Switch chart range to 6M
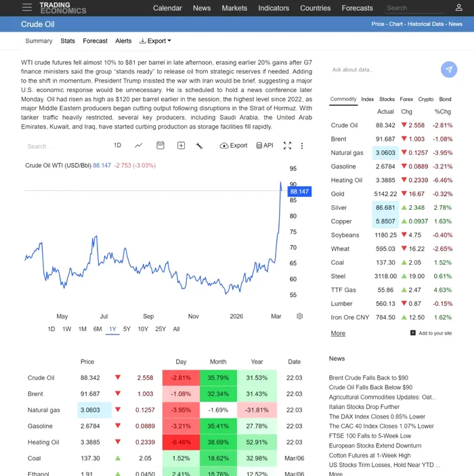This screenshot has height=476, width=474. [98, 329]
